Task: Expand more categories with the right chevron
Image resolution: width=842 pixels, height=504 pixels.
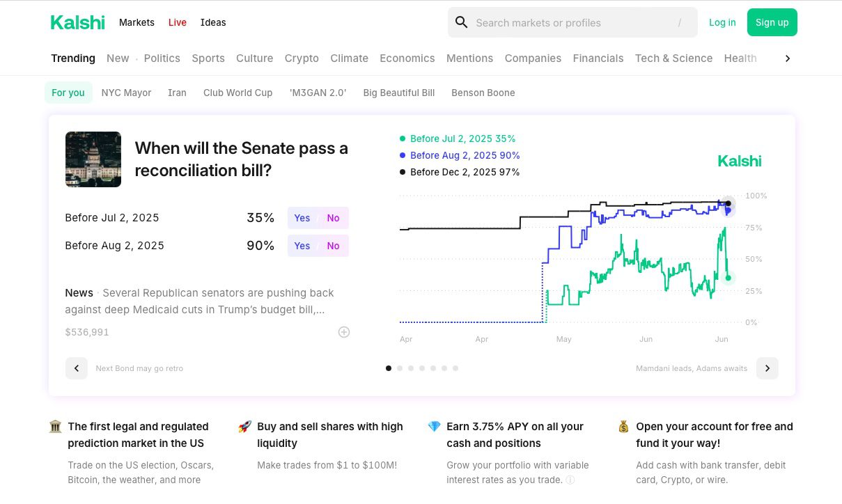Action: point(788,58)
